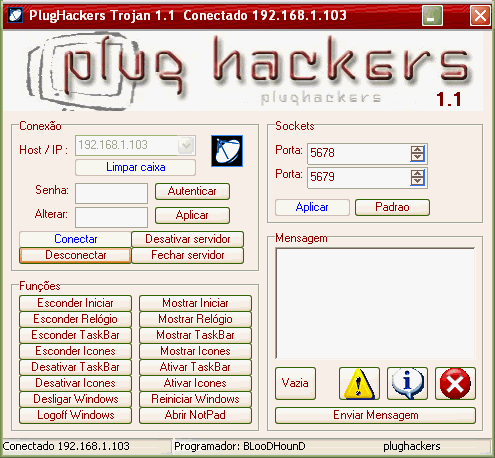Close the window with red X

point(480,16)
